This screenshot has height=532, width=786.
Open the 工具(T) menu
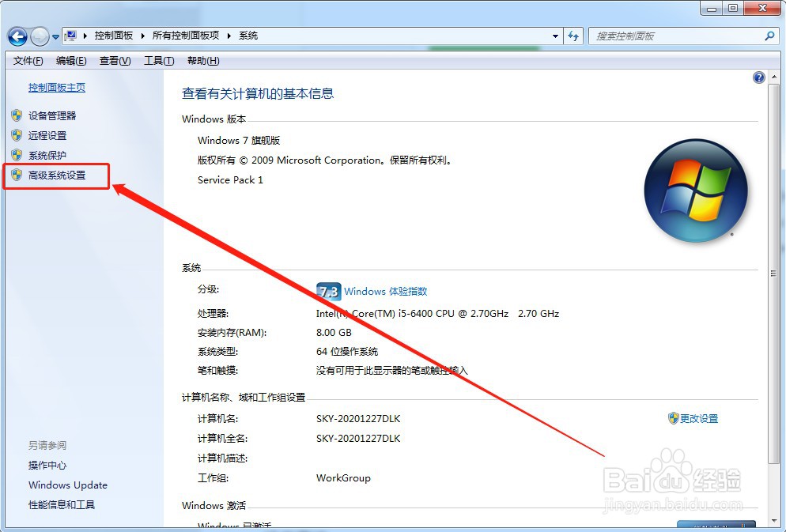click(x=159, y=61)
